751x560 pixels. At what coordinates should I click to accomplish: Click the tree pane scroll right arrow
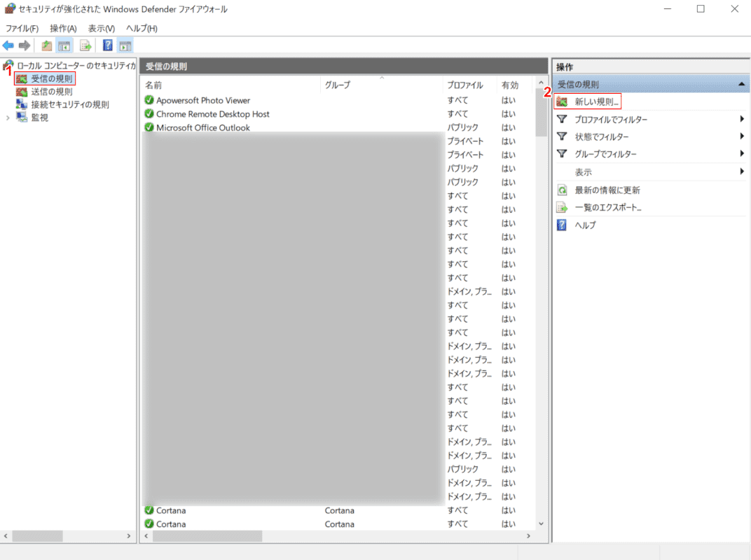[128, 536]
